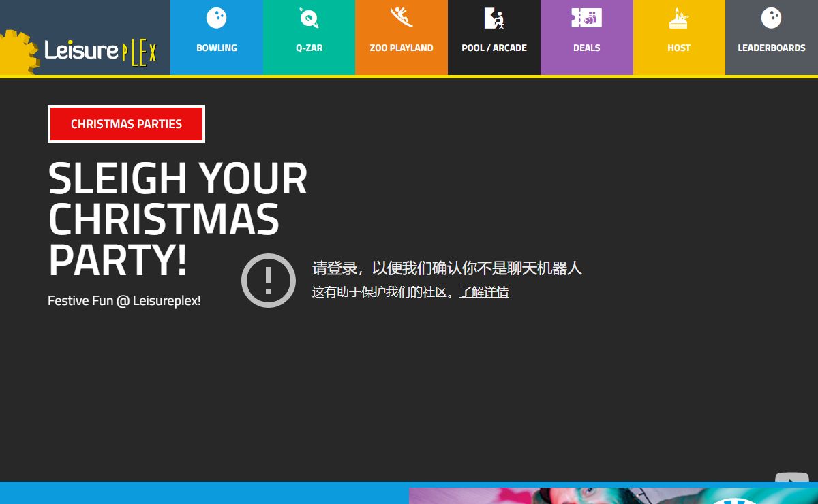The image size is (818, 504).
Task: Open the BOWLING menu label
Action: (x=217, y=48)
